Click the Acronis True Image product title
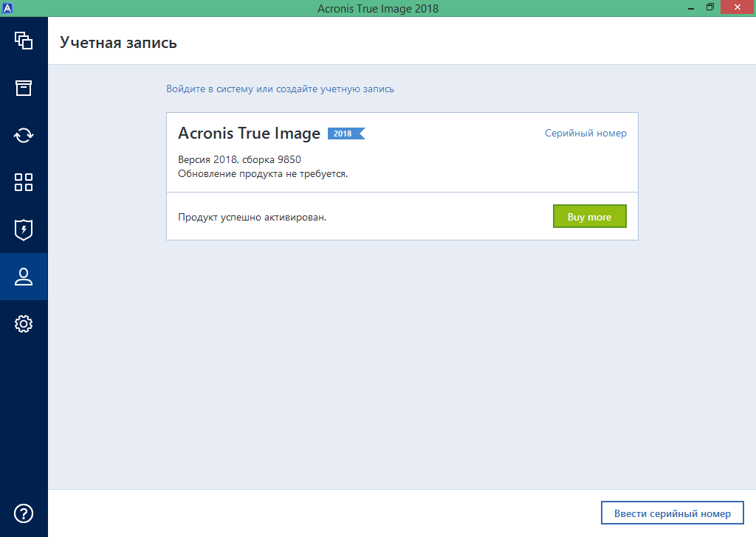The height and width of the screenshot is (537, 756). coord(249,134)
